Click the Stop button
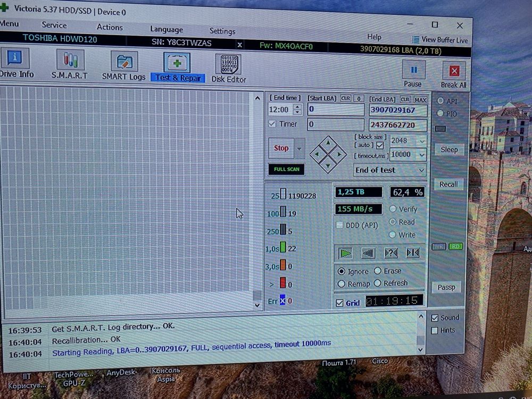The width and height of the screenshot is (532, 399). [x=281, y=148]
